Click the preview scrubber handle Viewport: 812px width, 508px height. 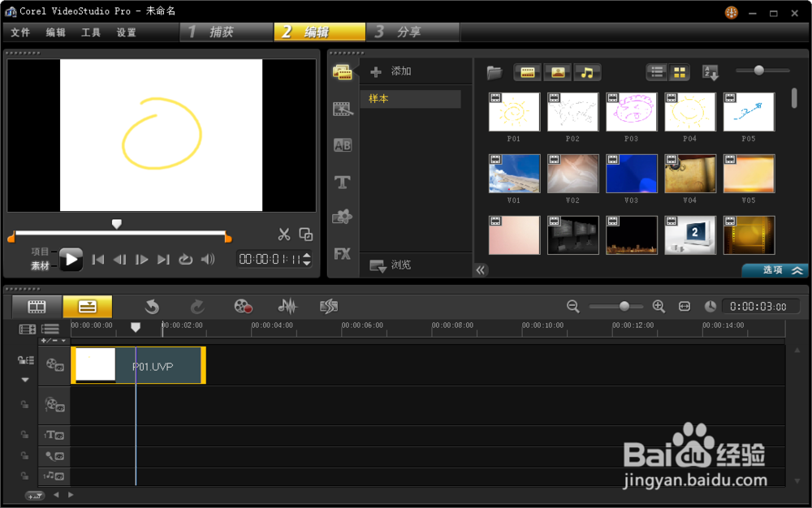click(116, 223)
